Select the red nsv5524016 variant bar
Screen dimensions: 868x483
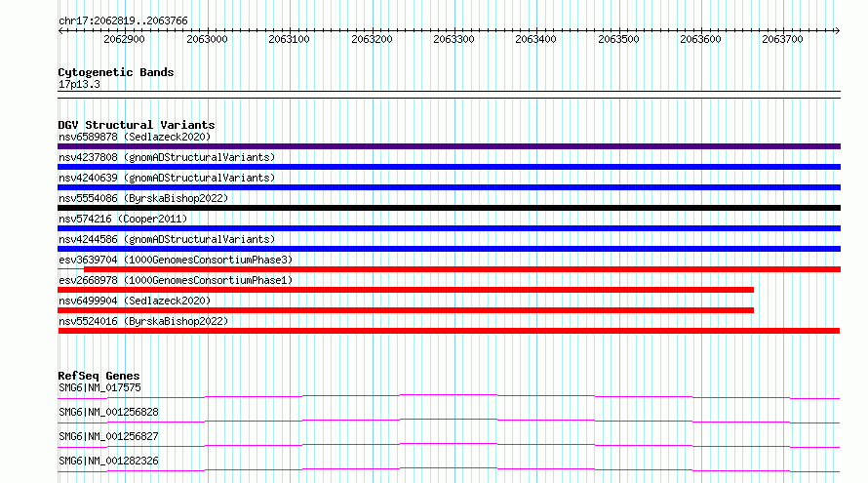pos(449,331)
